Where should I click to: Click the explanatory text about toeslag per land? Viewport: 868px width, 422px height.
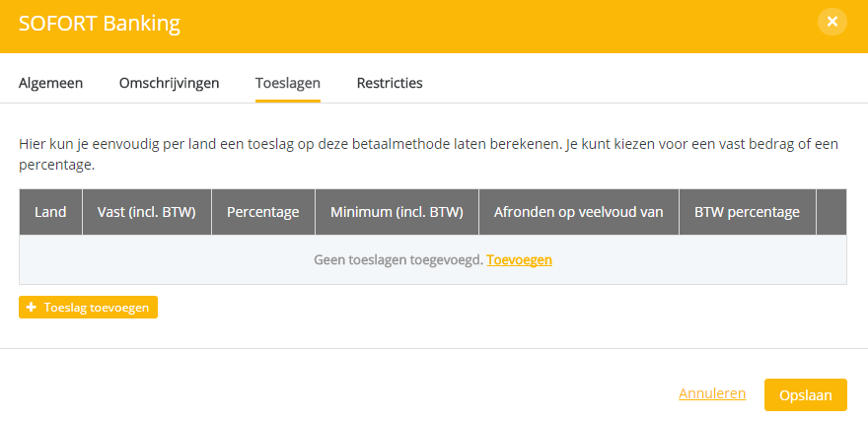pyautogui.click(x=428, y=155)
